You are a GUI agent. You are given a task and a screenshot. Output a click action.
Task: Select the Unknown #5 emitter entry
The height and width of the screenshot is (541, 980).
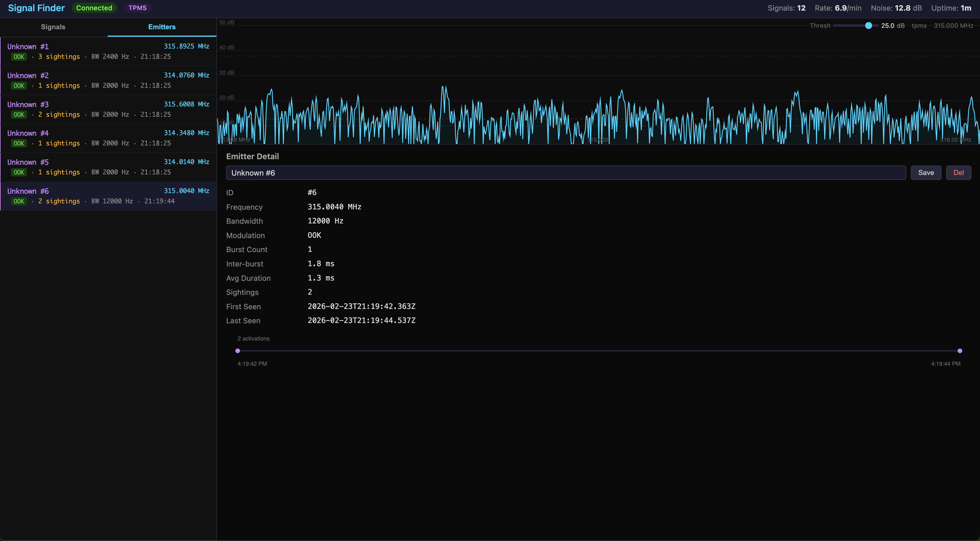click(x=108, y=167)
